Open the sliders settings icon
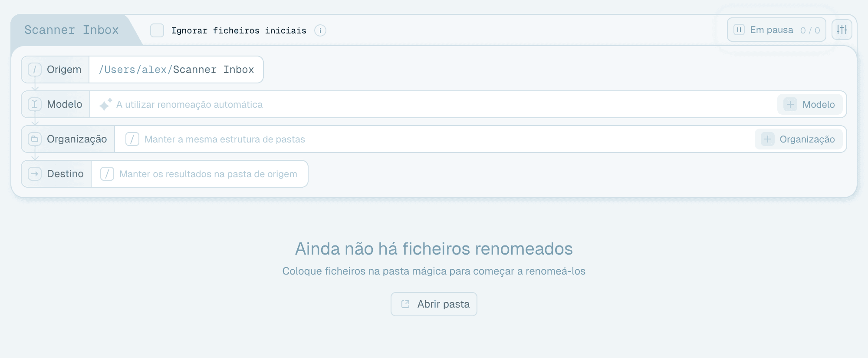Screen dimensions: 868x358 (842, 30)
